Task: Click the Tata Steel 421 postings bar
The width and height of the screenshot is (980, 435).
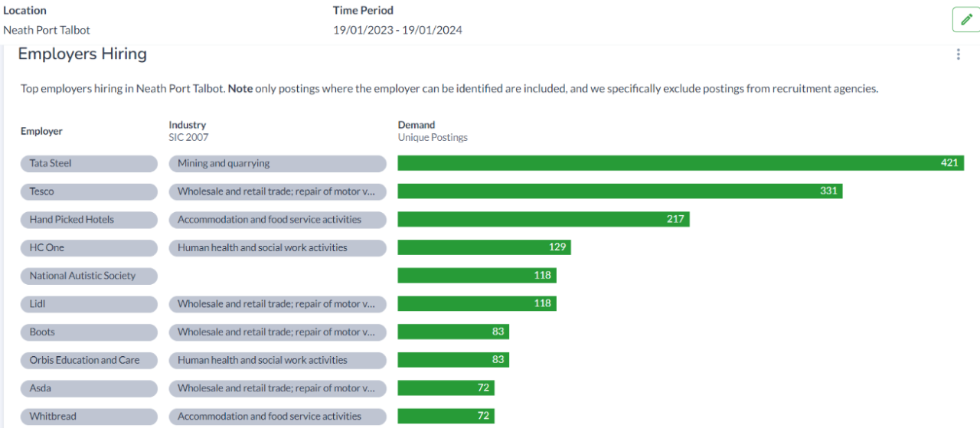Action: point(681,163)
